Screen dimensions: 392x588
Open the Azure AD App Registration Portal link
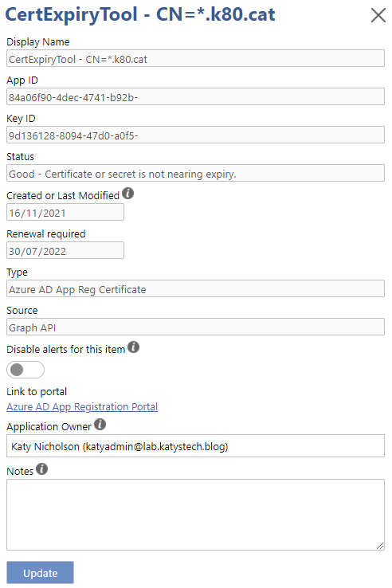pos(82,407)
